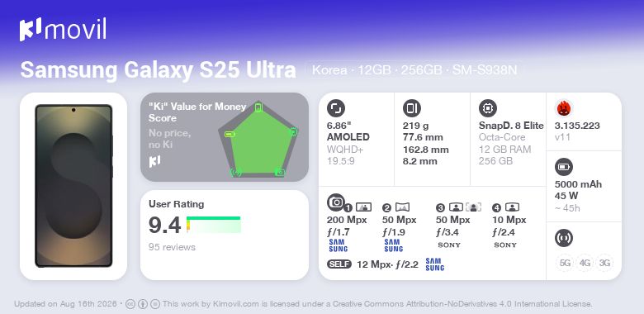Select the 5G network badge
644x314 pixels.
pyautogui.click(x=565, y=263)
